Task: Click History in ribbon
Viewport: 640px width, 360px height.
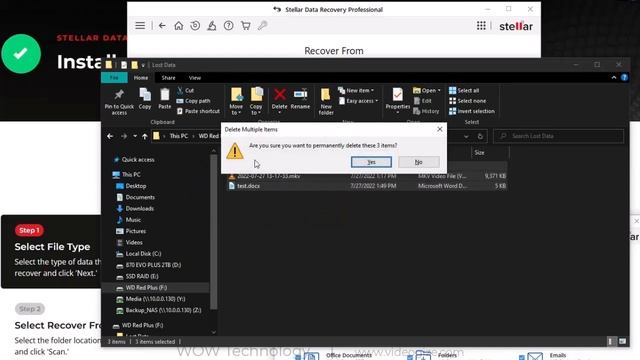Action: [x=426, y=111]
